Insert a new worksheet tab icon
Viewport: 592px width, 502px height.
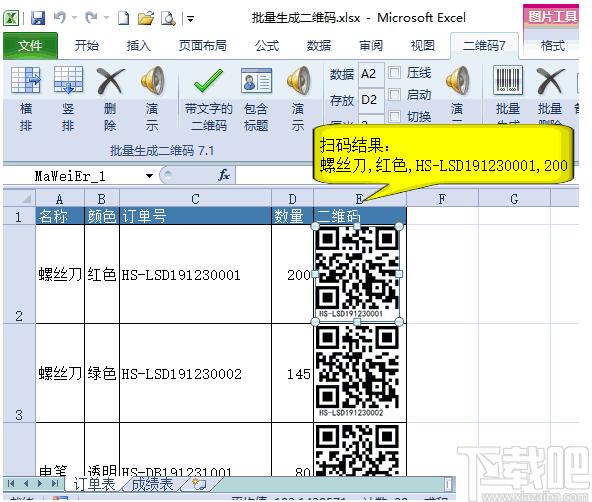[x=199, y=484]
